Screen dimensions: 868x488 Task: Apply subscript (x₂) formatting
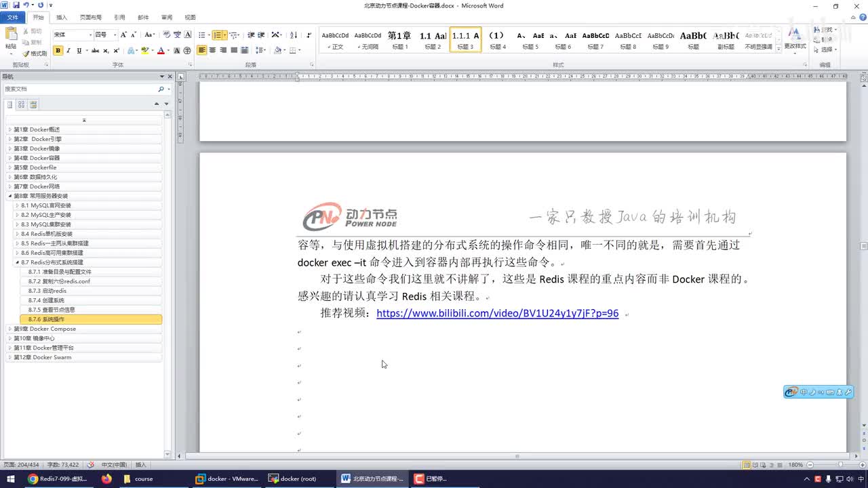tap(106, 51)
